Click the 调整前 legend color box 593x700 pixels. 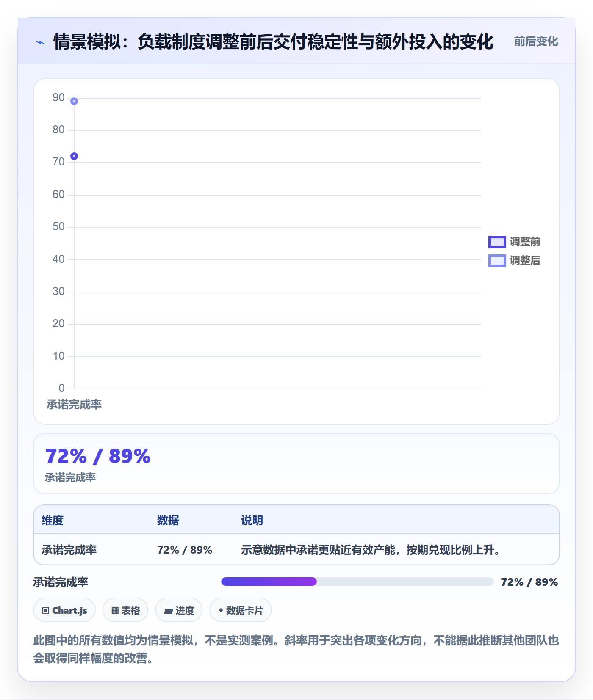tap(497, 242)
